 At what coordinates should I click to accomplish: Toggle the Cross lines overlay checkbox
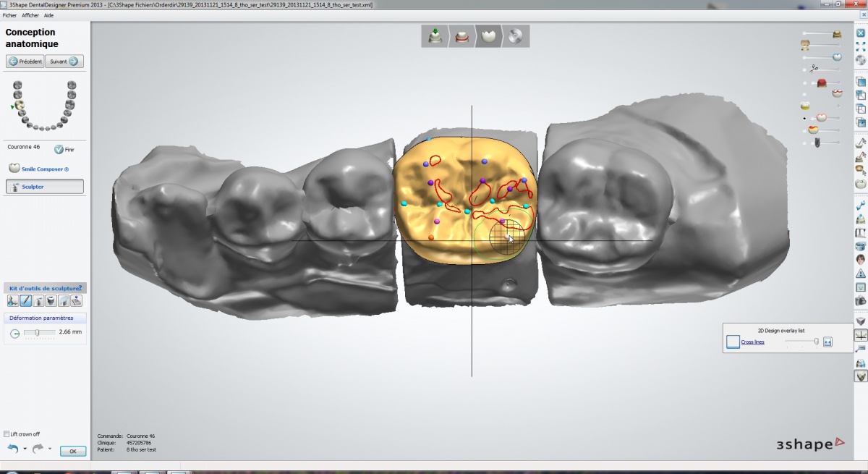pos(733,342)
